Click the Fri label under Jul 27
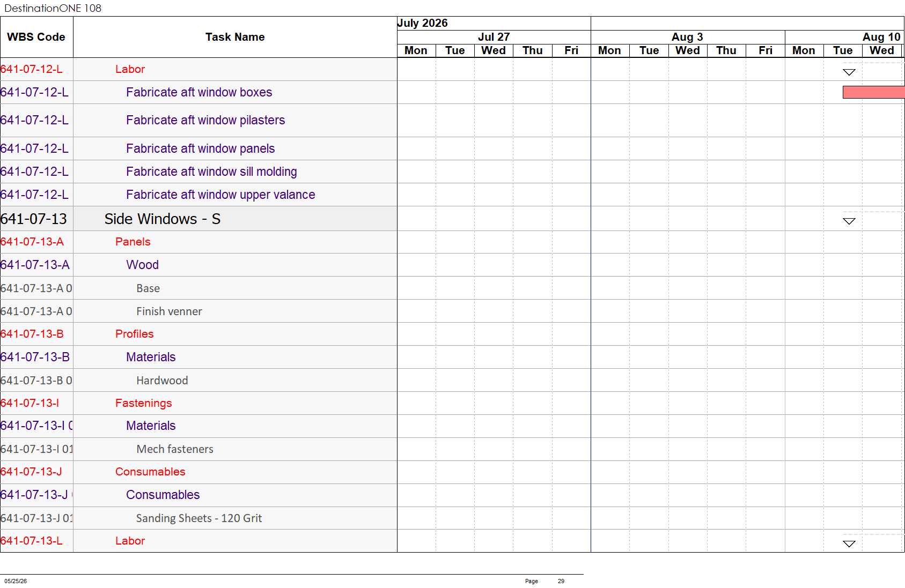Image resolution: width=905 pixels, height=588 pixels. click(x=571, y=50)
